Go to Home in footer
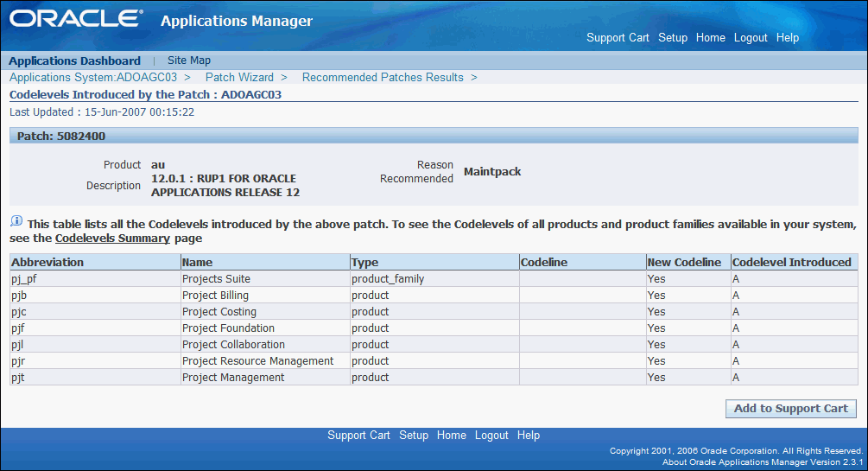The image size is (868, 471). pos(451,436)
